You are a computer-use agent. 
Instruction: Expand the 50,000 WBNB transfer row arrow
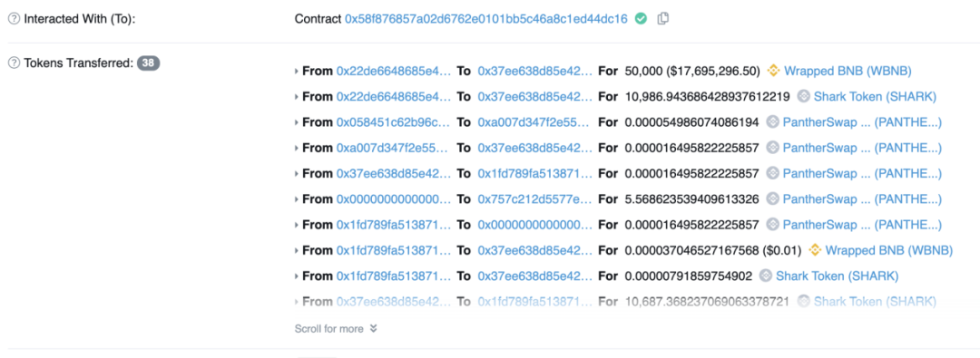coord(297,72)
